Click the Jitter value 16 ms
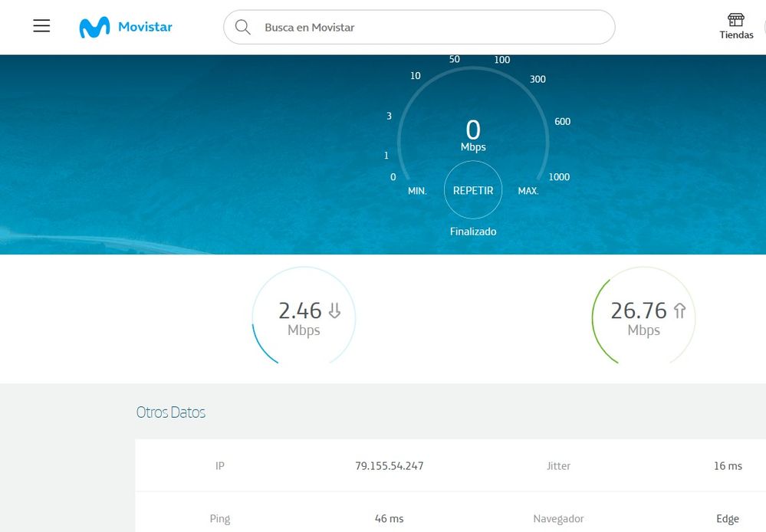 (728, 466)
